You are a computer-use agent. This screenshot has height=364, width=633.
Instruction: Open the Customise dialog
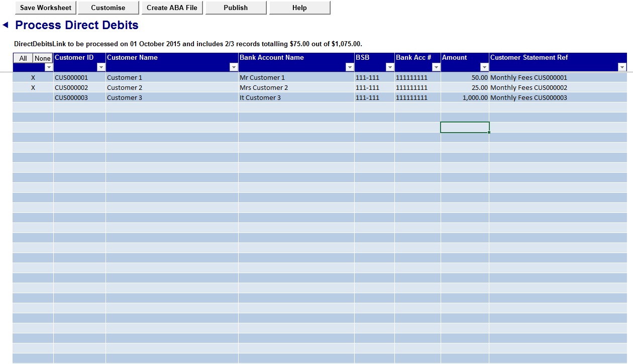(109, 8)
